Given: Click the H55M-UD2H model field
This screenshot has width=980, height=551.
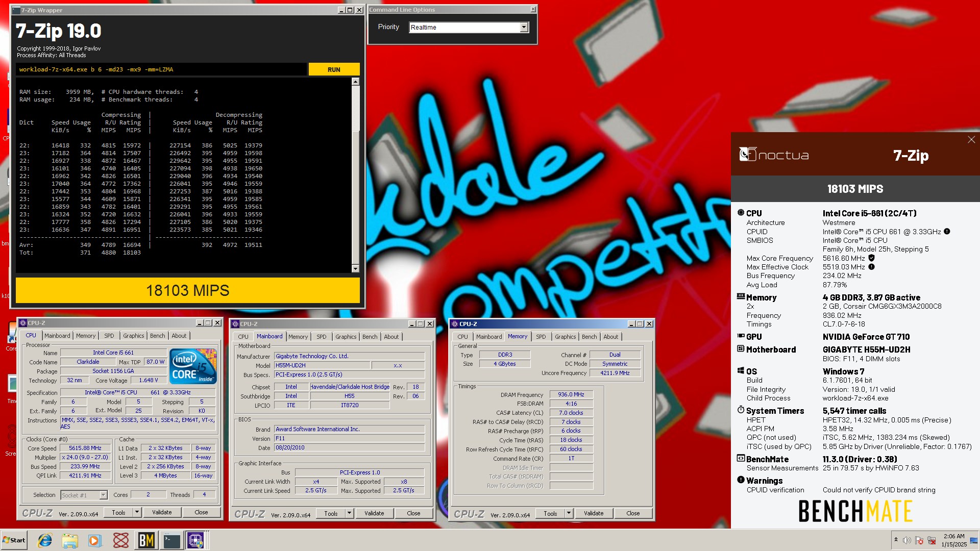Looking at the screenshot, I should click(x=322, y=365).
